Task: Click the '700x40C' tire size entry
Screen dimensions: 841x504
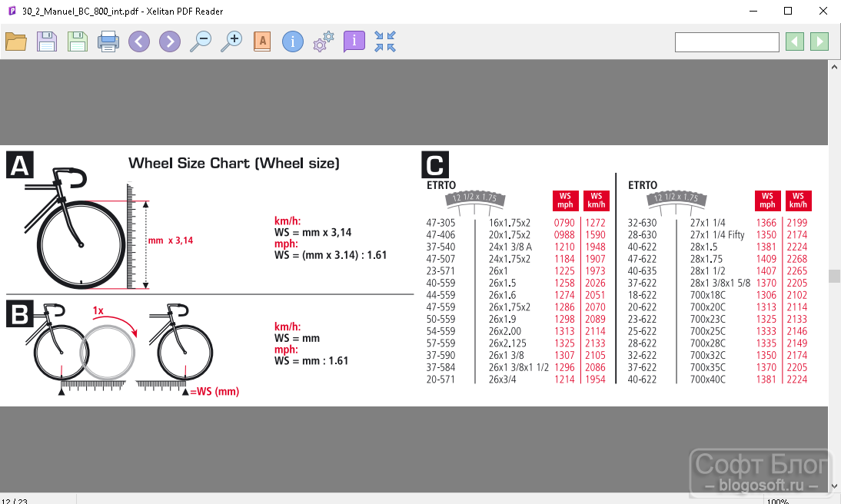Action: 708,379
